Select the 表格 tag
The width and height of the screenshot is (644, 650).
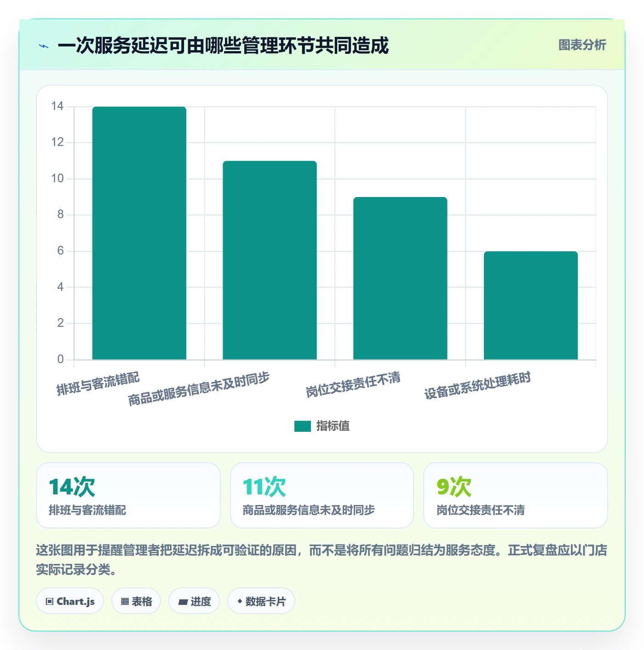[136, 601]
